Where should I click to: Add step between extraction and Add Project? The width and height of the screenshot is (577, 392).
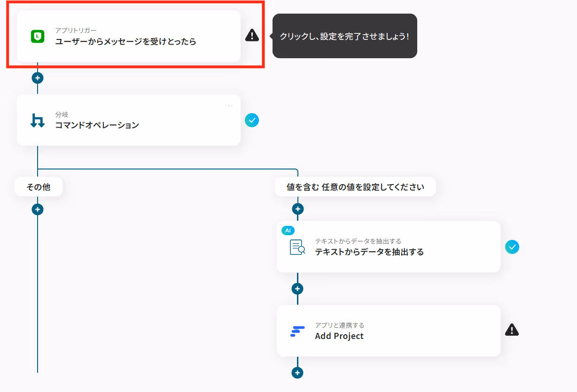point(297,289)
